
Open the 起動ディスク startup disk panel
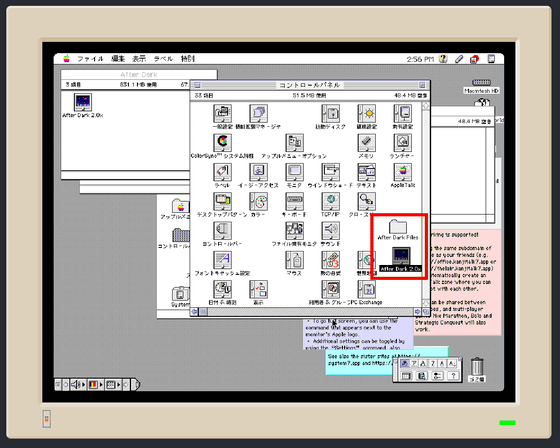[330, 114]
